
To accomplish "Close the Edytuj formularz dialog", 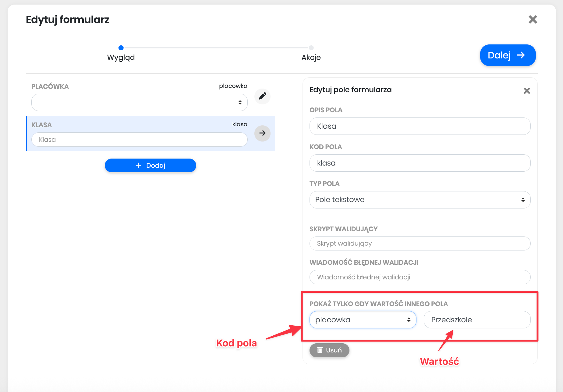I will [x=533, y=19].
